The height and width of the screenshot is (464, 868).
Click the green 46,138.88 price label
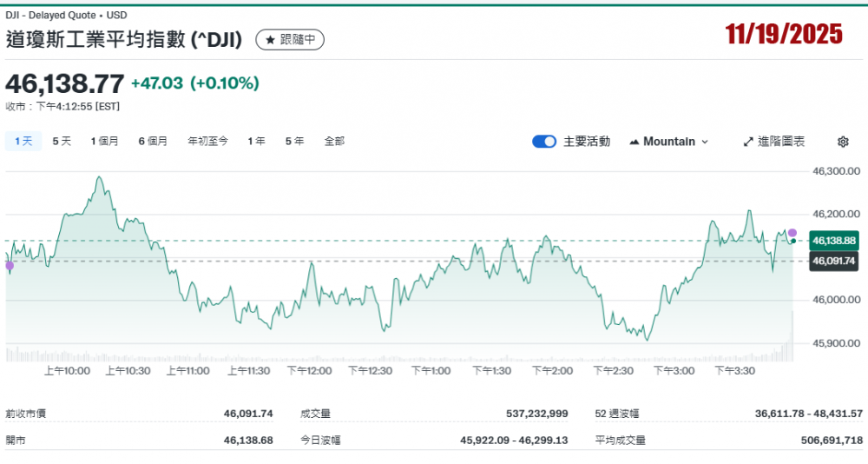click(833, 240)
